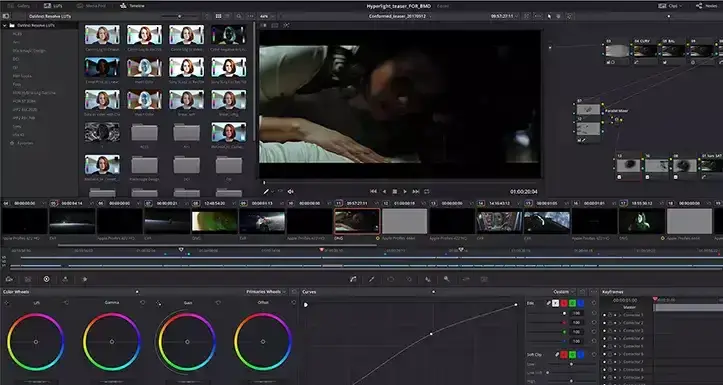Collapse the DaVinci Resolve LUTs folder tree

tap(5, 25)
